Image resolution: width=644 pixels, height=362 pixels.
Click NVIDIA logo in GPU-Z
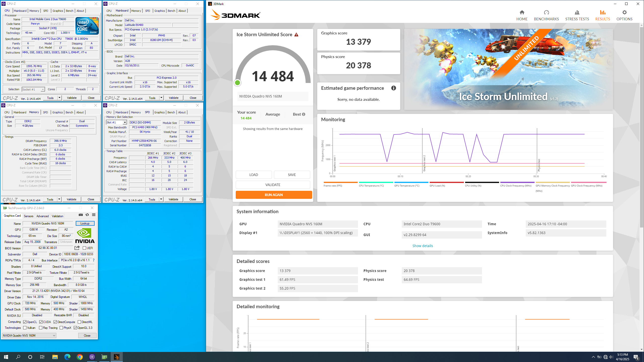click(85, 236)
